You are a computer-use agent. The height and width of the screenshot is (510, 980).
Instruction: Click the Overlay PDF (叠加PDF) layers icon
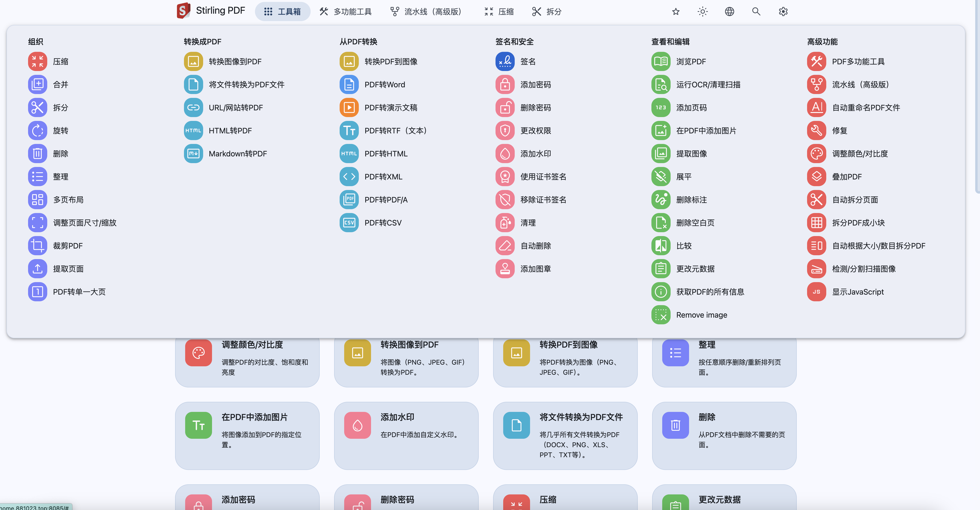click(816, 177)
